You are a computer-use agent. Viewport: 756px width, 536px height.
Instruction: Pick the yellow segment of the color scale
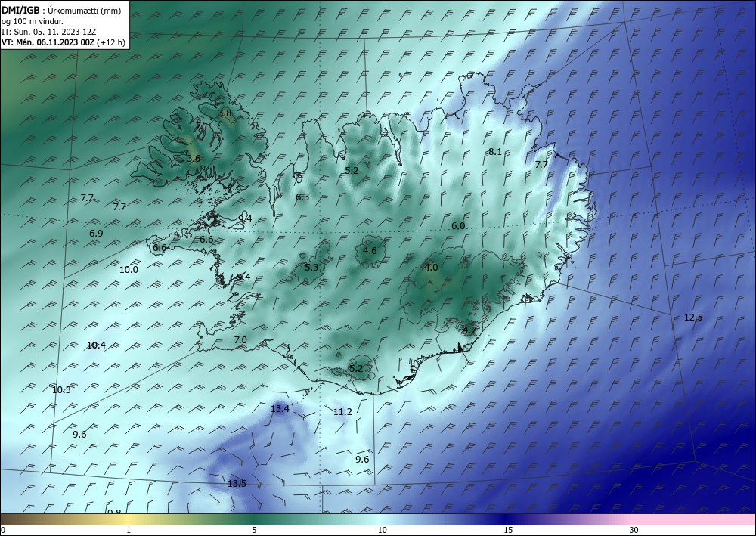coord(129,519)
